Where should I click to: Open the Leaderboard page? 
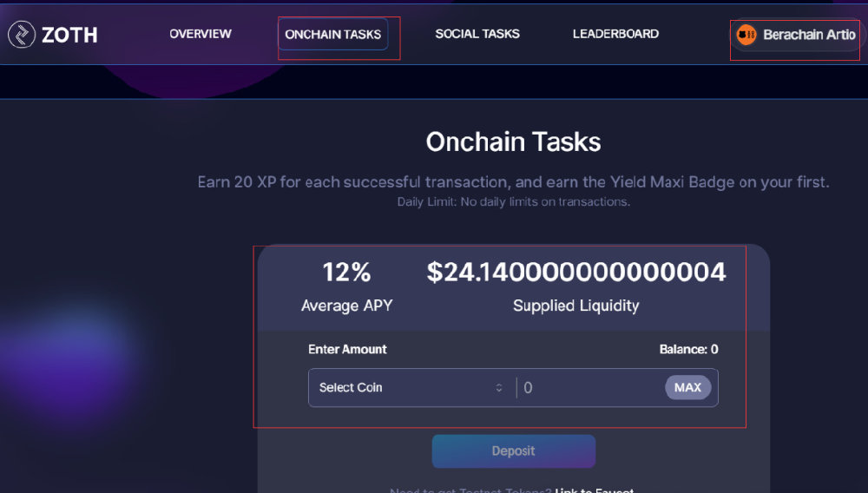click(x=615, y=34)
